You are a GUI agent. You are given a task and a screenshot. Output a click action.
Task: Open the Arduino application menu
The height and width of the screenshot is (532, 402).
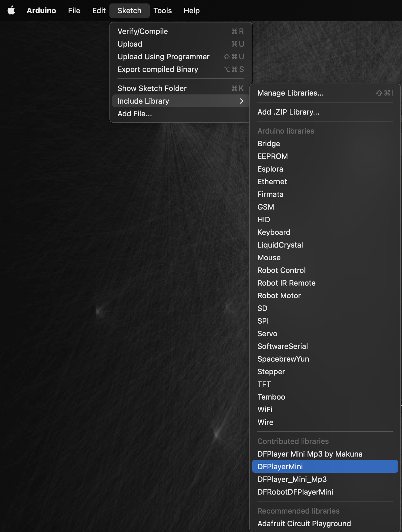pos(41,11)
